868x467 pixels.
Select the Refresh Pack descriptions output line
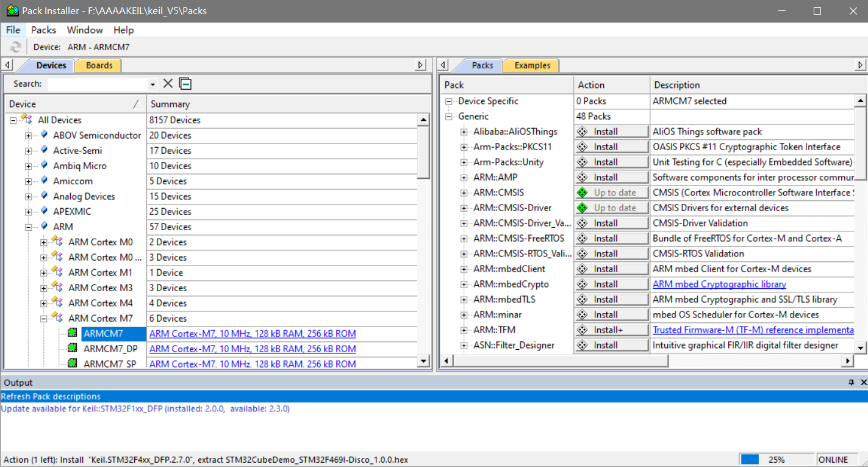[434, 396]
